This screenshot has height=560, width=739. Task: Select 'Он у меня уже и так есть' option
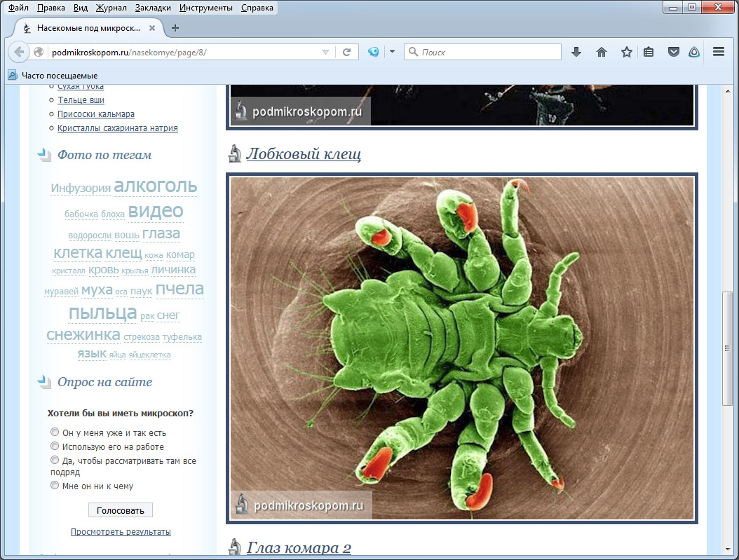55,432
